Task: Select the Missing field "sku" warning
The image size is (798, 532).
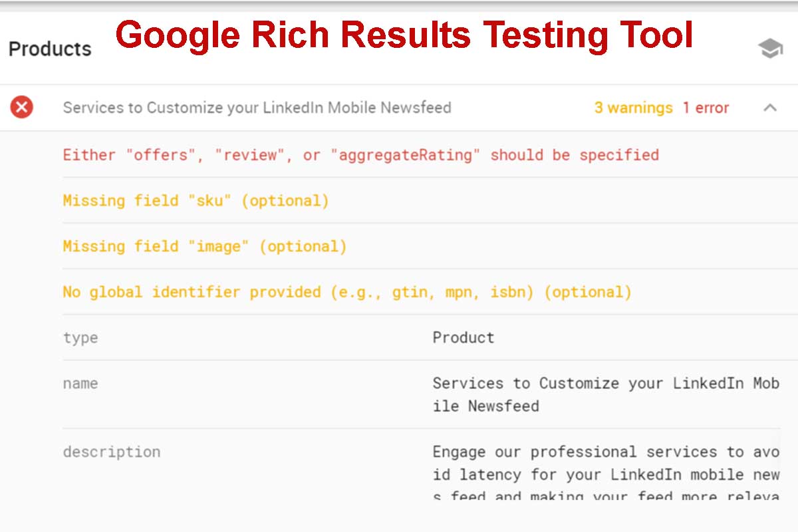Action: click(196, 201)
